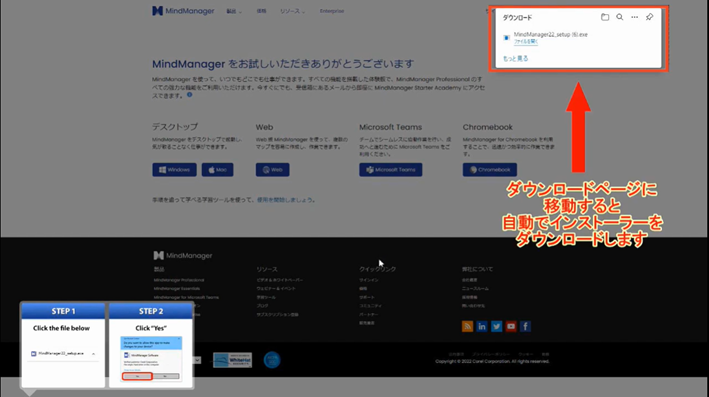Screen dimensions: 709x397
Task: Click ファイルを開く link under setup file
Action: click(x=525, y=41)
